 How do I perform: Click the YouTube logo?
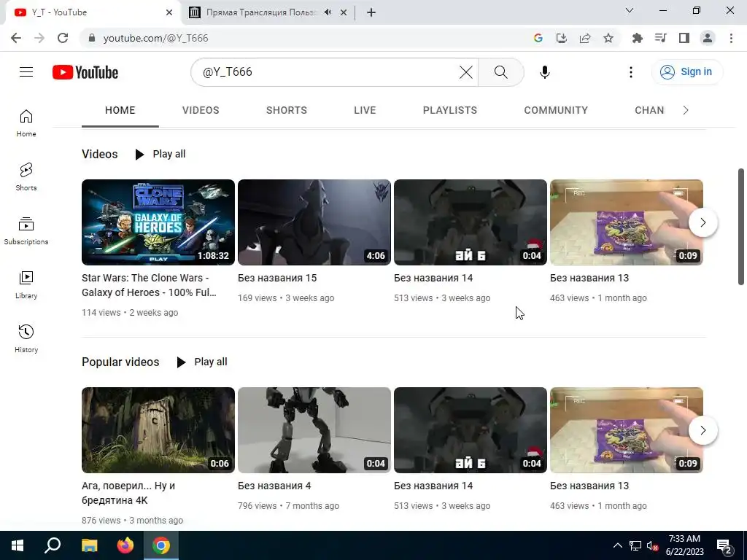tap(85, 72)
